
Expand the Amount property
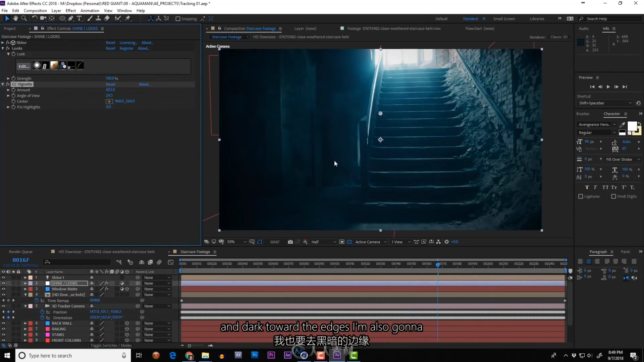[x=8, y=90]
